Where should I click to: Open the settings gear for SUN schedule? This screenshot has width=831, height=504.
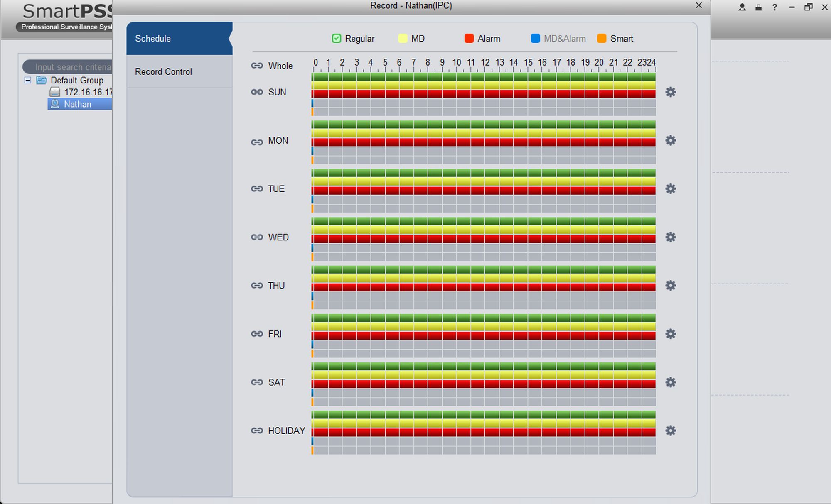tap(670, 92)
